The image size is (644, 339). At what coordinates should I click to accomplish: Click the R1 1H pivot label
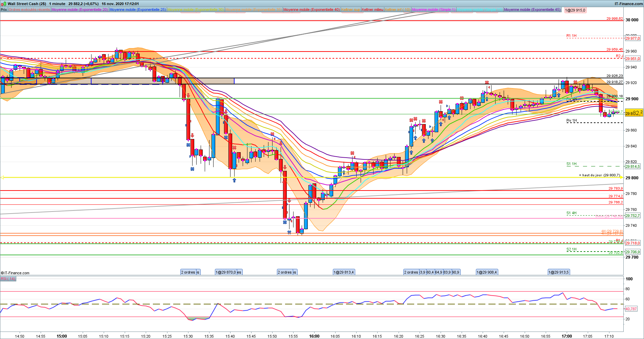click(x=571, y=36)
